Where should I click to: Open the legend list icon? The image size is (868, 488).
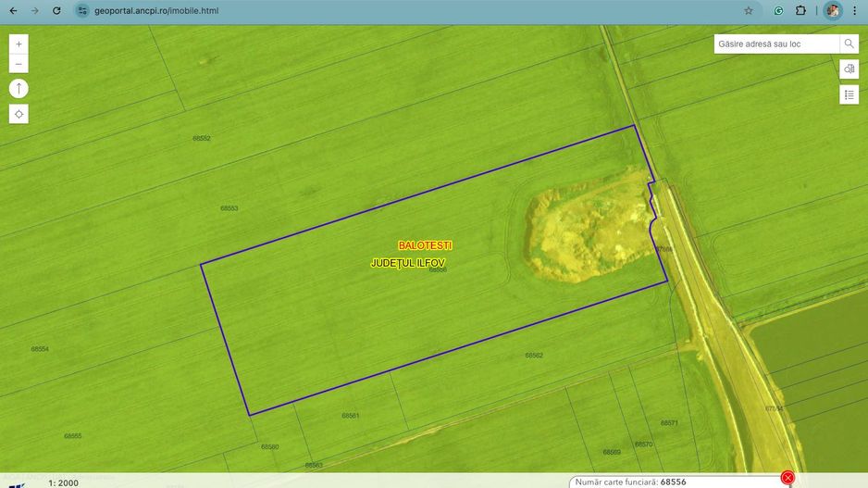[849, 94]
